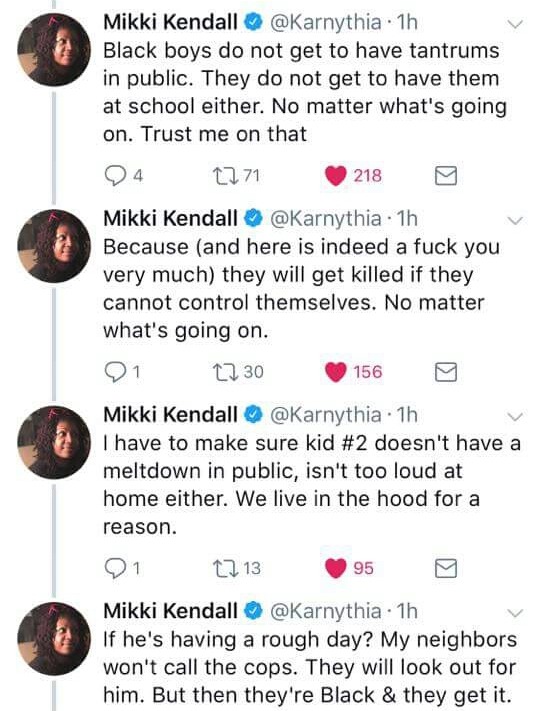The height and width of the screenshot is (711, 538).
Task: Open options chevron on first tweet
Action: (x=515, y=24)
